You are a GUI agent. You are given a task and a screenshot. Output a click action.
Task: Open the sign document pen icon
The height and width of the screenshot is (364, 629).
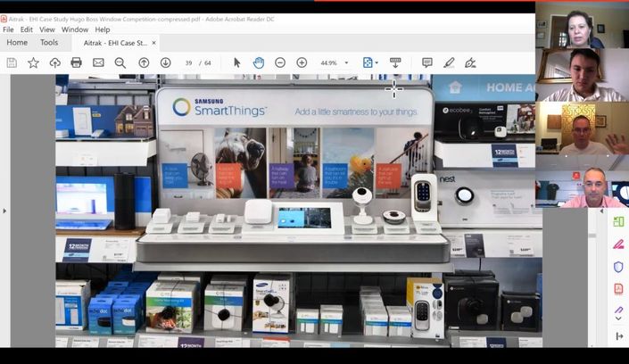pos(470,62)
